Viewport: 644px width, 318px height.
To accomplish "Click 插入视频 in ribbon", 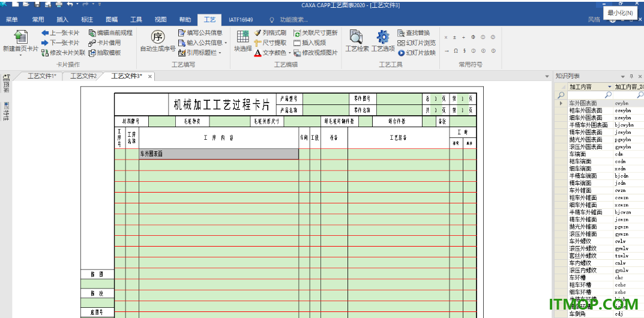I will click(x=310, y=43).
